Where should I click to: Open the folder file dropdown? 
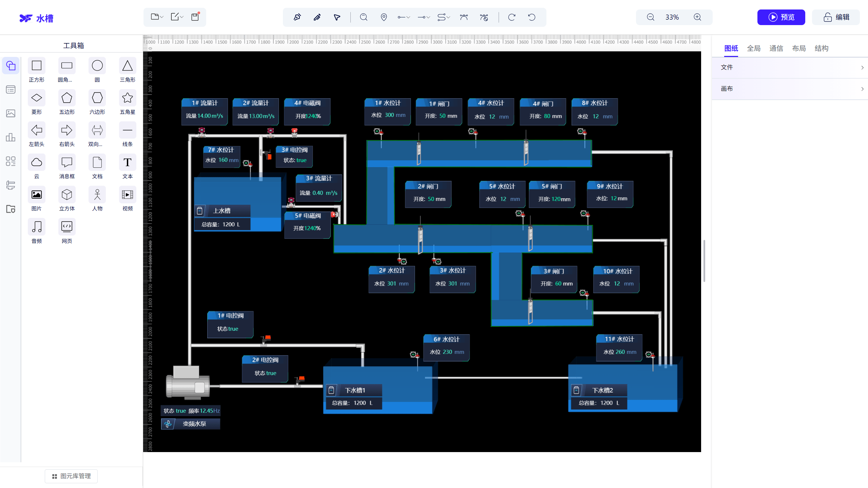(157, 17)
